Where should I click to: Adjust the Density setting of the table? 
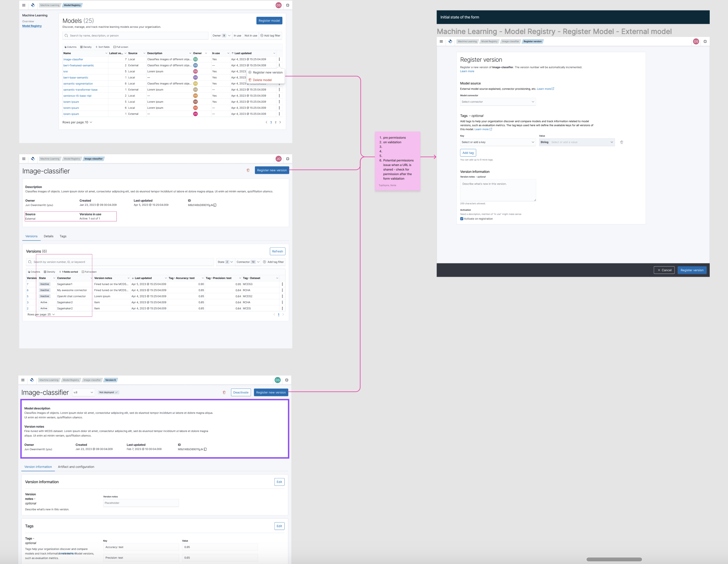[x=86, y=47]
